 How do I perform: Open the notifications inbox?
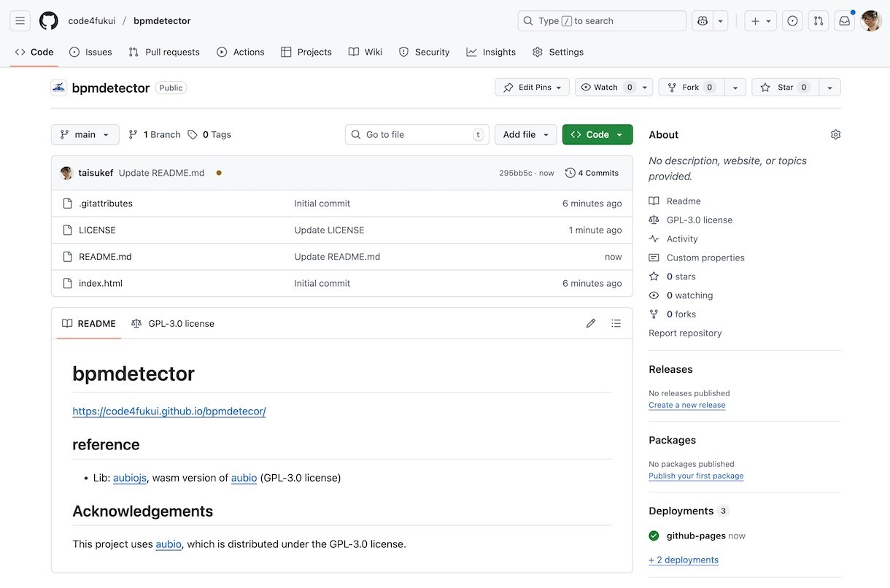coord(845,21)
